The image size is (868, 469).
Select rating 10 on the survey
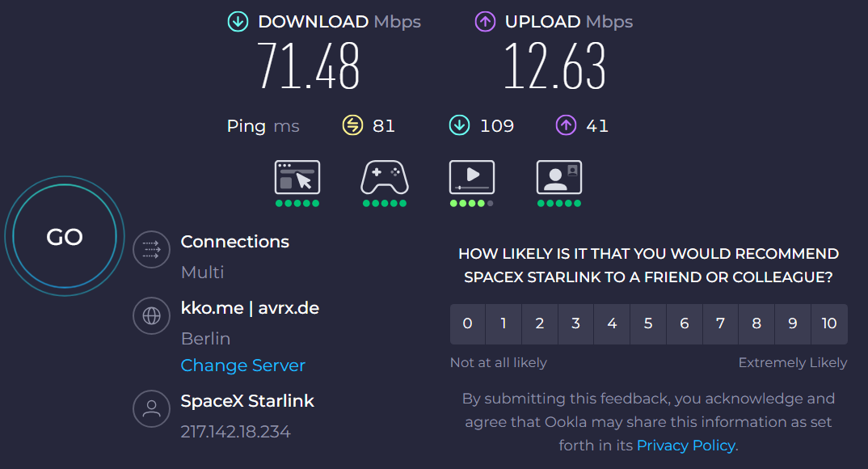(x=829, y=324)
